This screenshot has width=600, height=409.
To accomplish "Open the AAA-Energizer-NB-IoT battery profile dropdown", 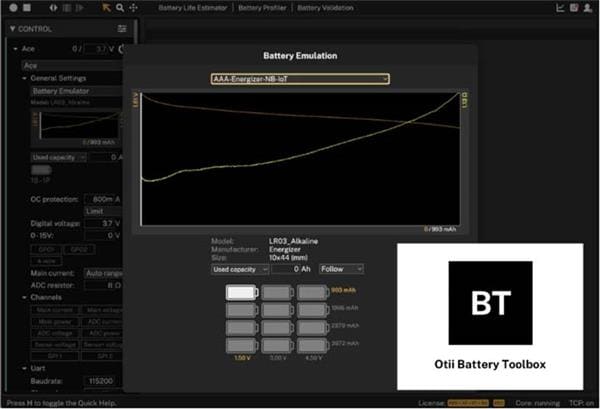I will click(300, 79).
